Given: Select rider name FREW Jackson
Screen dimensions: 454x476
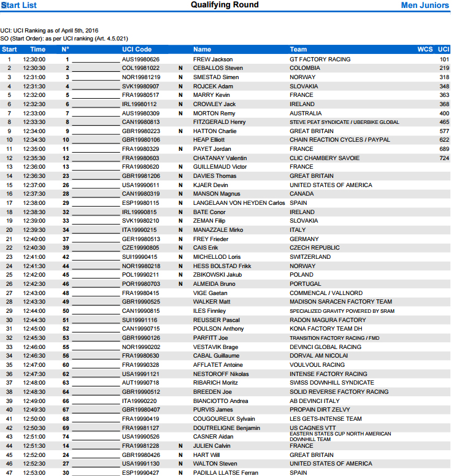Looking at the screenshot, I should 212,60.
